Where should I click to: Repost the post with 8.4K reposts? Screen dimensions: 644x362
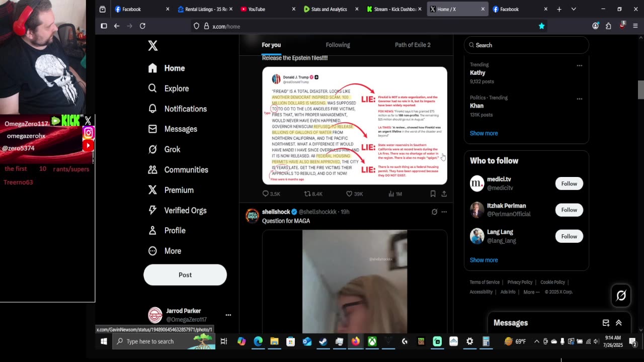click(x=313, y=194)
